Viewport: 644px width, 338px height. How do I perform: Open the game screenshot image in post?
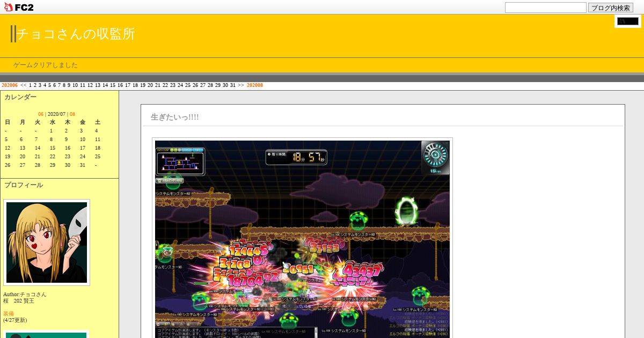(303, 239)
